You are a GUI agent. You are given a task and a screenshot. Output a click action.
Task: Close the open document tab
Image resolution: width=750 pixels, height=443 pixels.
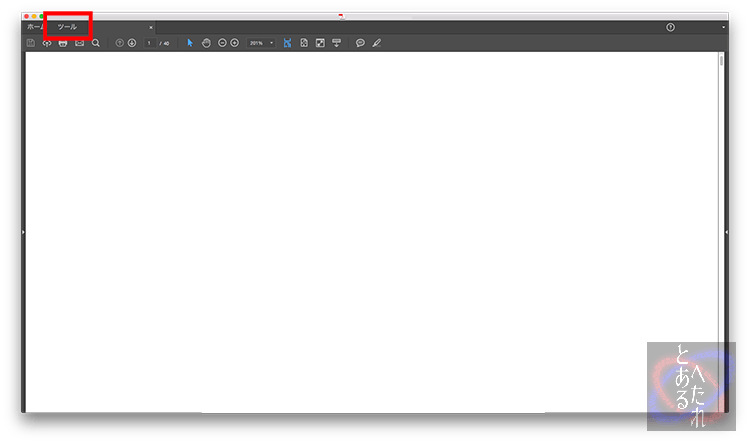pyautogui.click(x=151, y=27)
